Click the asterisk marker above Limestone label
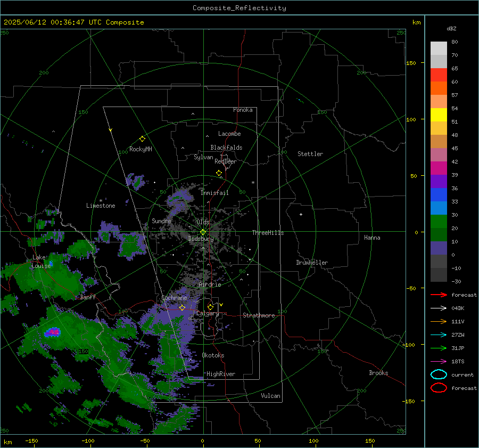The width and height of the screenshot is (479, 448). tap(101, 201)
